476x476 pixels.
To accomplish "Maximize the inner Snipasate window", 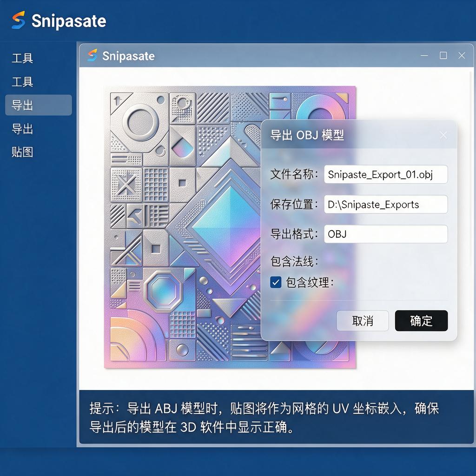I will (x=443, y=56).
